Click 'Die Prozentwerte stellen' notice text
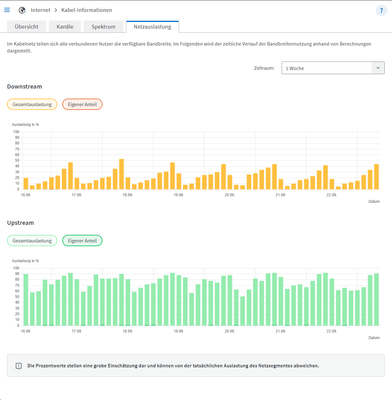Image resolution: width=392 pixels, height=400 pixels. [173, 366]
